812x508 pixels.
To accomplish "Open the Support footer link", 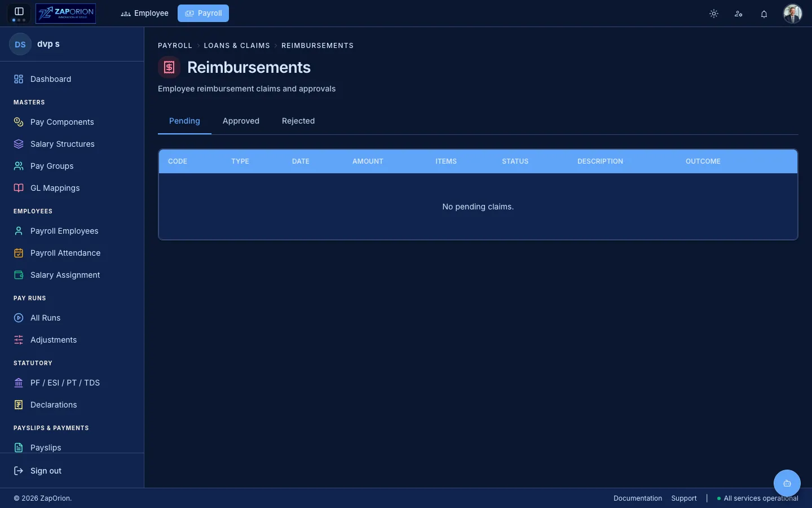I will pyautogui.click(x=684, y=498).
